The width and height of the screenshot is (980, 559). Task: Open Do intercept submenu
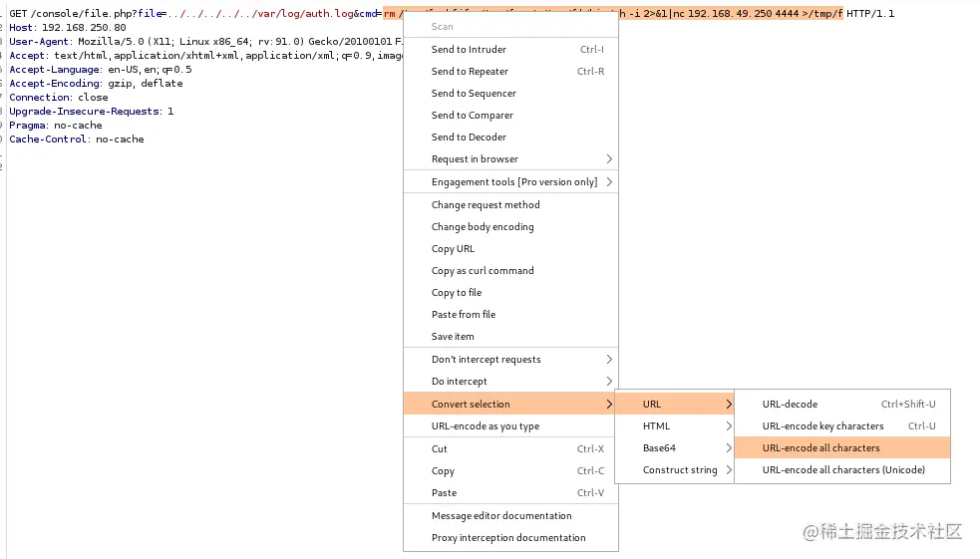(x=510, y=381)
